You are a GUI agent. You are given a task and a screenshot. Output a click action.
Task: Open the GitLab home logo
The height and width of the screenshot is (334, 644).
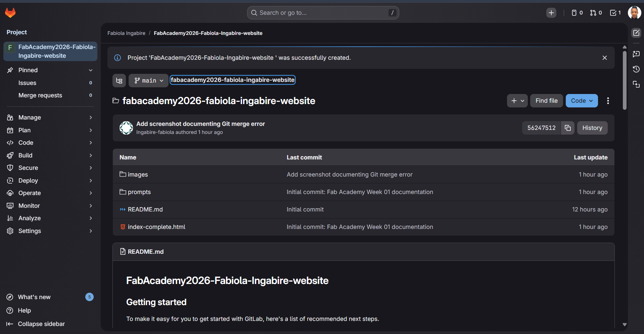tap(10, 13)
